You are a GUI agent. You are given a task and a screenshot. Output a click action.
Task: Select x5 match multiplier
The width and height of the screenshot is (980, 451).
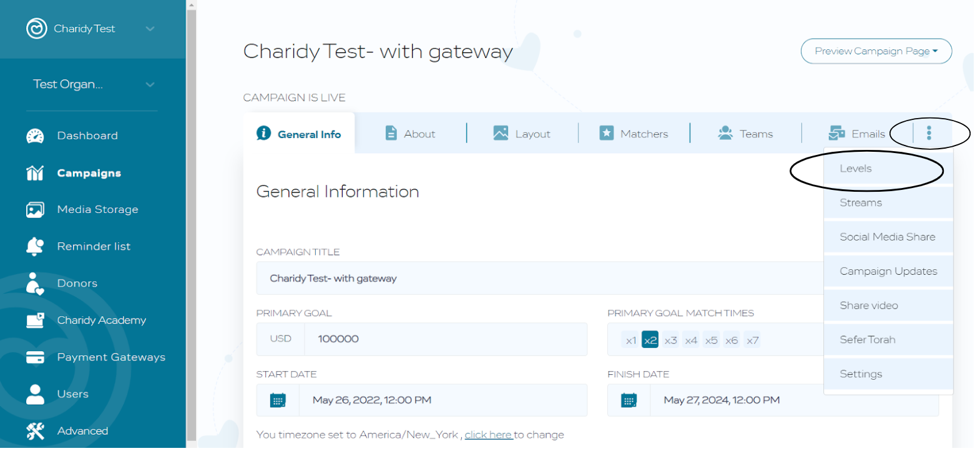711,340
